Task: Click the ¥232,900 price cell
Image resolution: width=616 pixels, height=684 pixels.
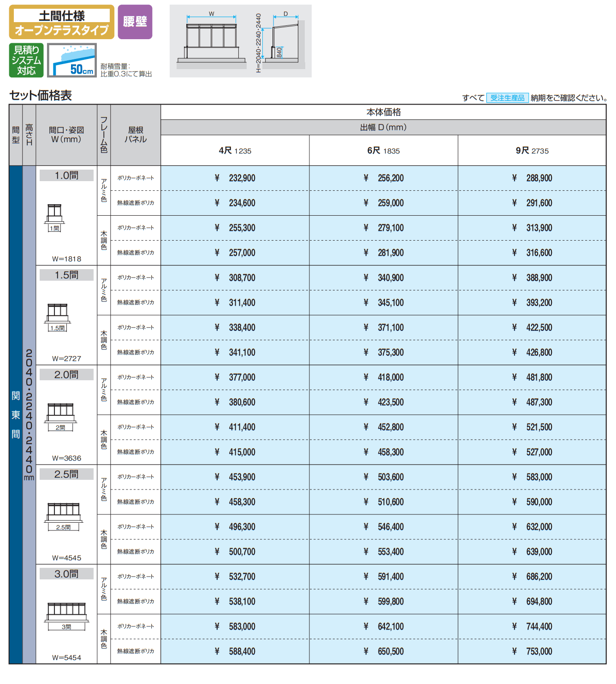Action: pyautogui.click(x=235, y=178)
